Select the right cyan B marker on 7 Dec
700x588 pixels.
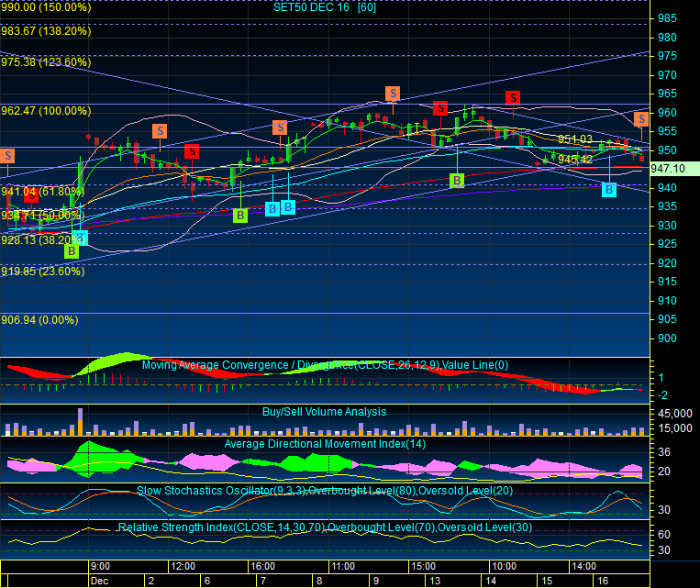click(288, 207)
